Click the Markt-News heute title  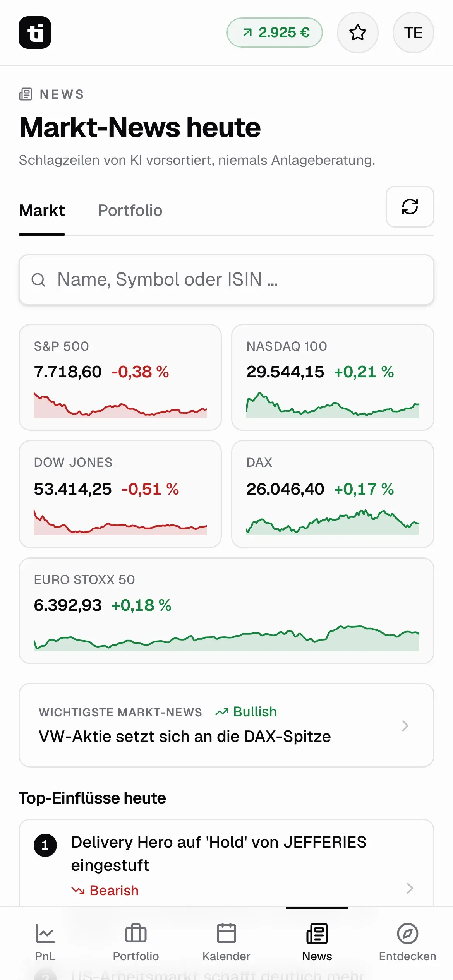140,127
